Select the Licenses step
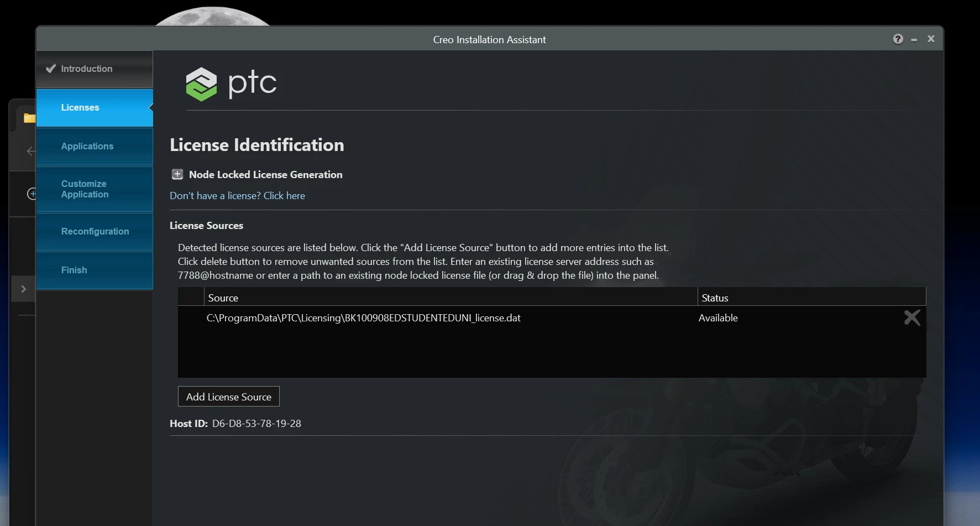The height and width of the screenshot is (526, 980). click(x=95, y=108)
